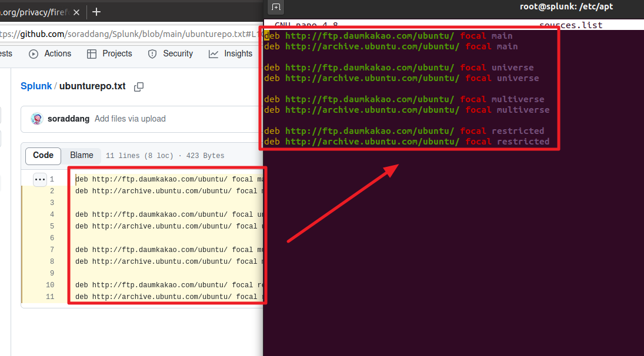Click the archive.ubuntu focal main line in nano
644x356 pixels.
[391, 47]
